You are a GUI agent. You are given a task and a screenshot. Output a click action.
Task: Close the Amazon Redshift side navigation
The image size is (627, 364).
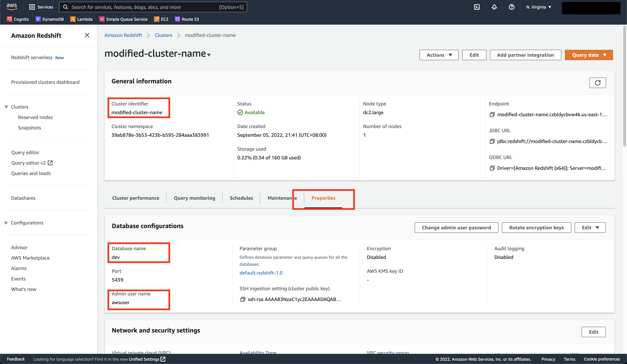click(x=87, y=35)
